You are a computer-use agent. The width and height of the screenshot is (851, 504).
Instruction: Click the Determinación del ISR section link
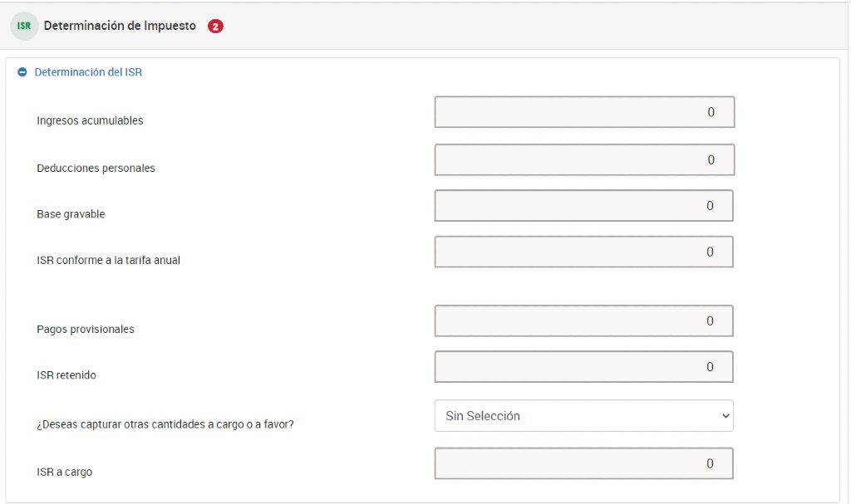point(88,72)
